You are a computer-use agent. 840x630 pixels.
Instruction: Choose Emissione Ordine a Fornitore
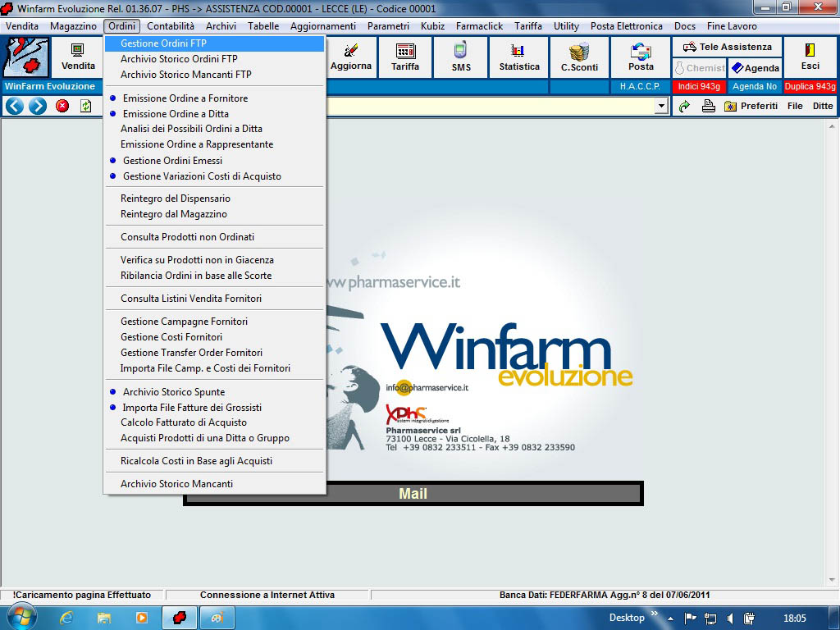coord(185,98)
